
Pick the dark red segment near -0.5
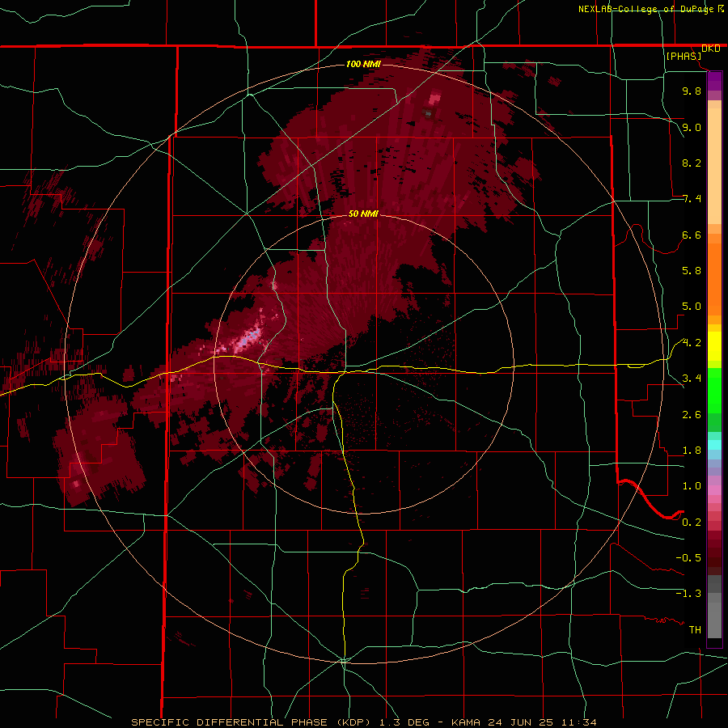click(714, 557)
